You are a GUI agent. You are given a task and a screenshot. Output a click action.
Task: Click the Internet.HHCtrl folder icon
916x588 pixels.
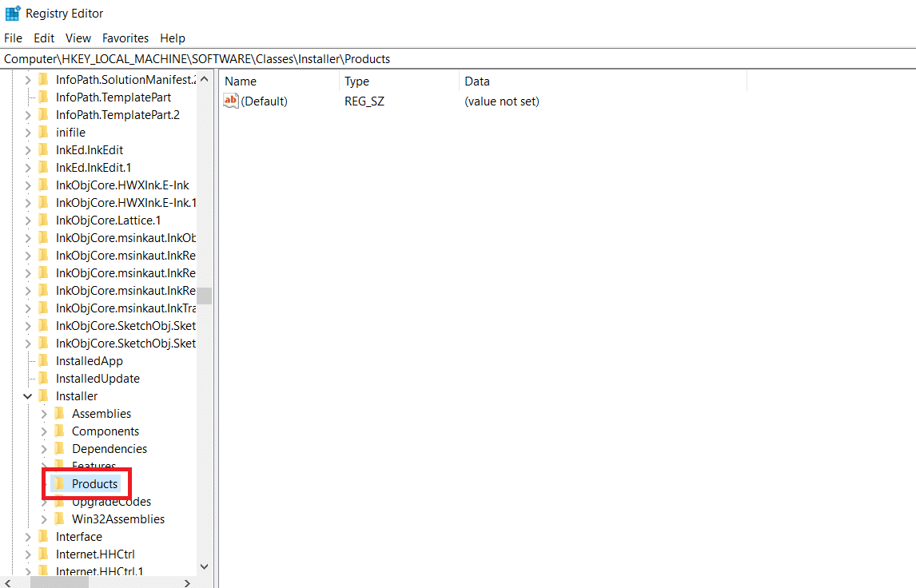43,554
